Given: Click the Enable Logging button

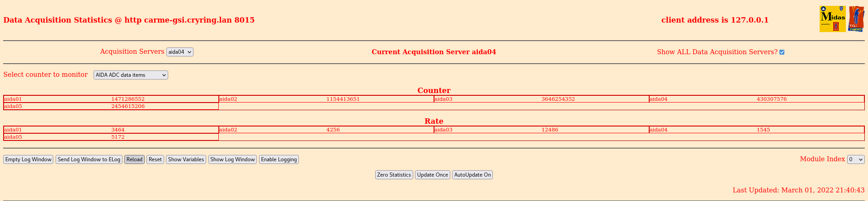Looking at the screenshot, I should click(x=279, y=159).
